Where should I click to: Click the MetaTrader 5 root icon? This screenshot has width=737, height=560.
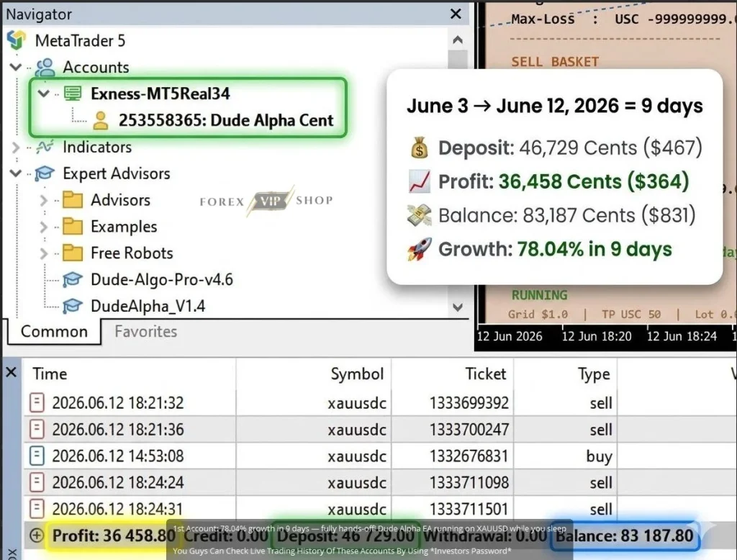(17, 40)
